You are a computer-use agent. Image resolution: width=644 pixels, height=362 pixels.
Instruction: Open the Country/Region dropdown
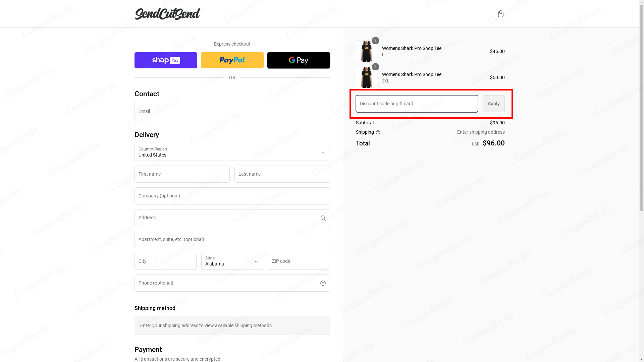tap(232, 153)
